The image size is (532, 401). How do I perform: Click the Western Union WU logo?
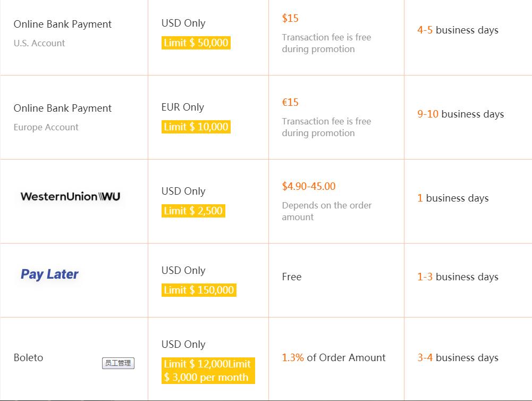point(70,197)
